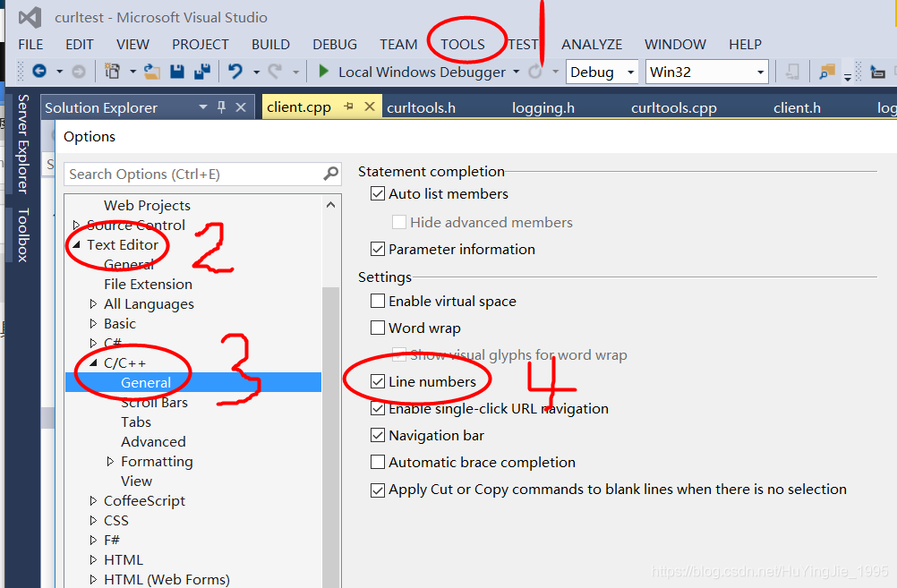
Task: Expand the Formatting tree node
Action: [x=110, y=461]
